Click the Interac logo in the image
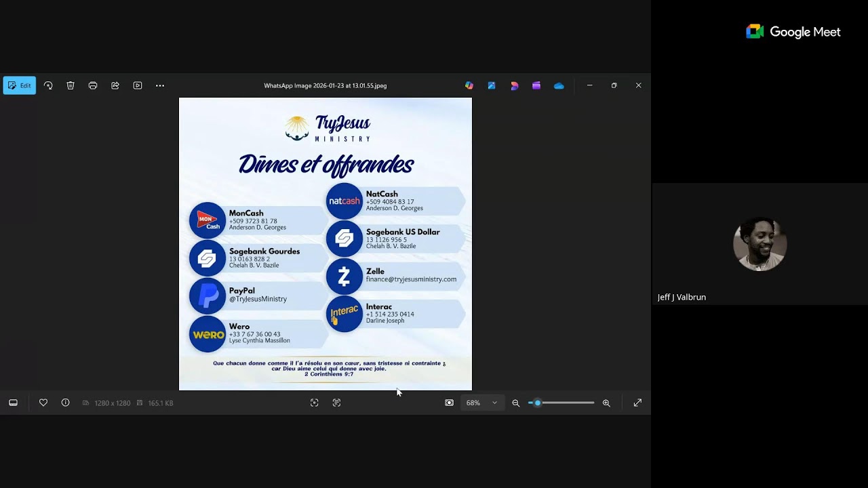The height and width of the screenshot is (488, 868). [344, 314]
